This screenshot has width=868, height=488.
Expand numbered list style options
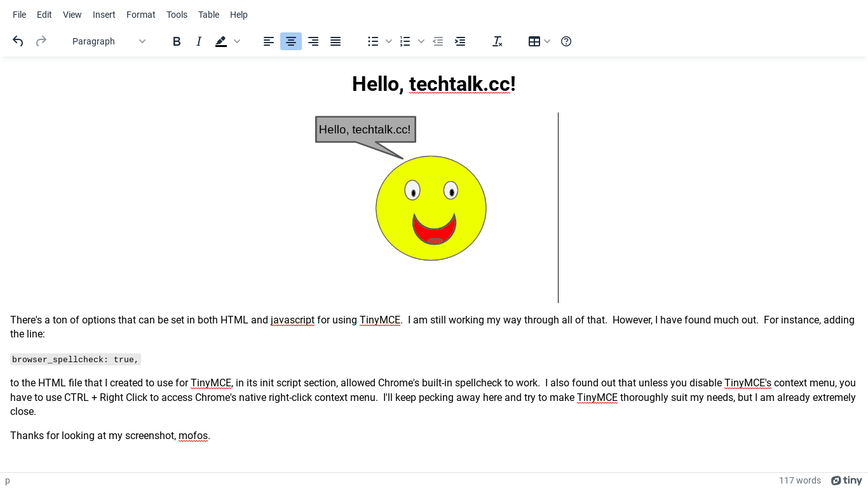[x=421, y=41]
